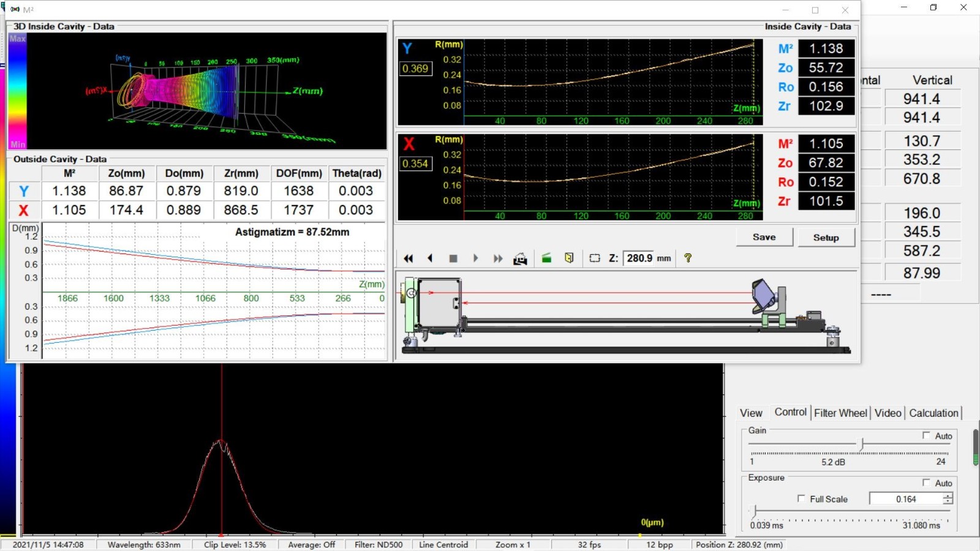Image resolution: width=980 pixels, height=551 pixels.
Task: Open the Setup button
Action: (x=826, y=238)
